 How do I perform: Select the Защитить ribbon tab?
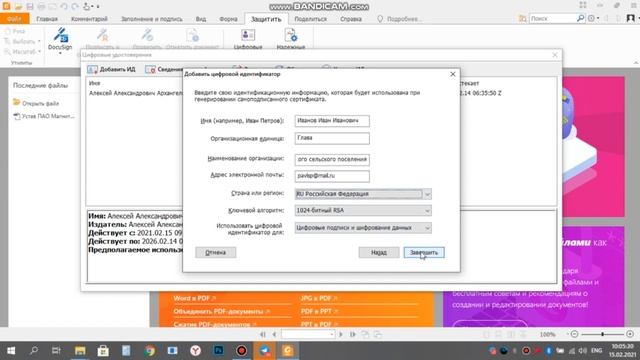coord(266,19)
